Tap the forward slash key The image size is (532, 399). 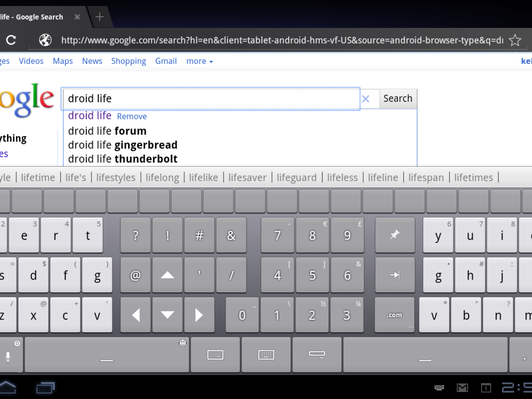pos(231,275)
